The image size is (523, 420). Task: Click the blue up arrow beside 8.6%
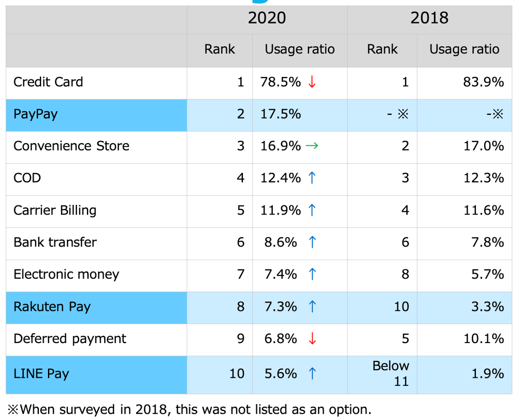pyautogui.click(x=312, y=242)
